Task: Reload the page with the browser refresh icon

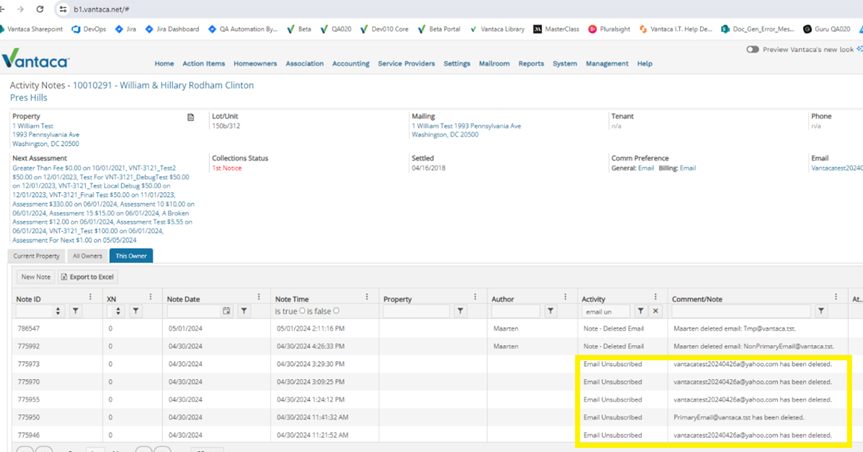Action: tap(40, 9)
